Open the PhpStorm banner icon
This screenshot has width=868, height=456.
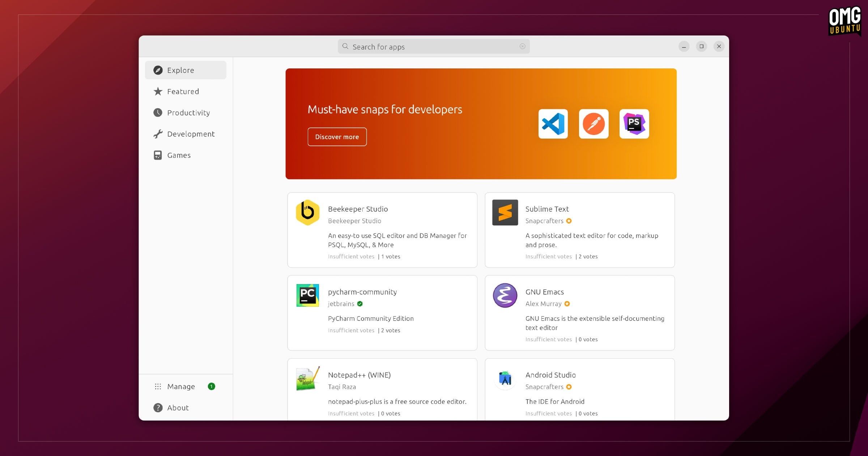pos(634,124)
